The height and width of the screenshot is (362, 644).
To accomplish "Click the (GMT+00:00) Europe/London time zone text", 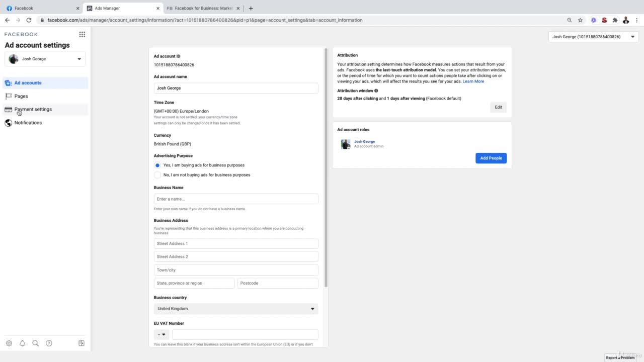I will pyautogui.click(x=181, y=111).
